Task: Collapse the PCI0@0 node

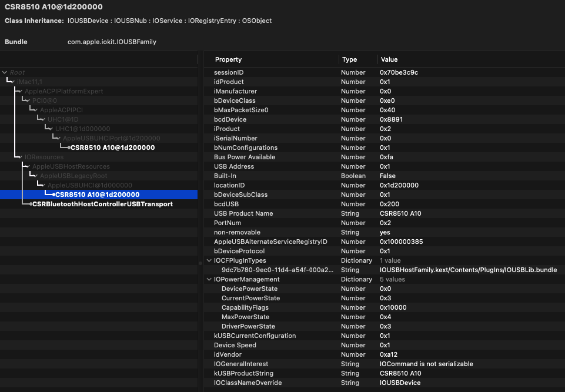Action: 28,100
